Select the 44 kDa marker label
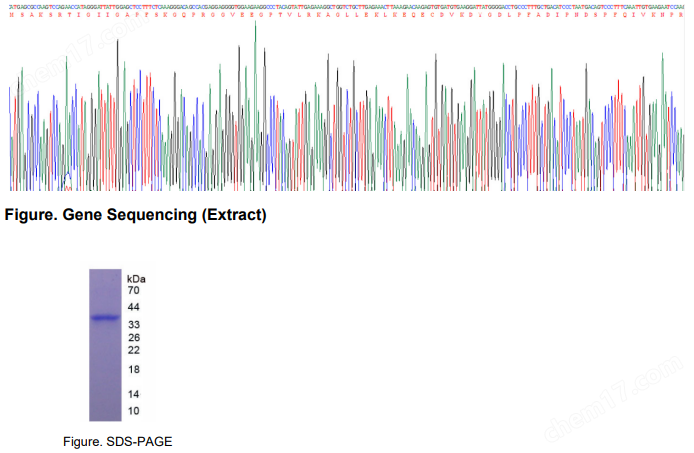 coord(134,307)
